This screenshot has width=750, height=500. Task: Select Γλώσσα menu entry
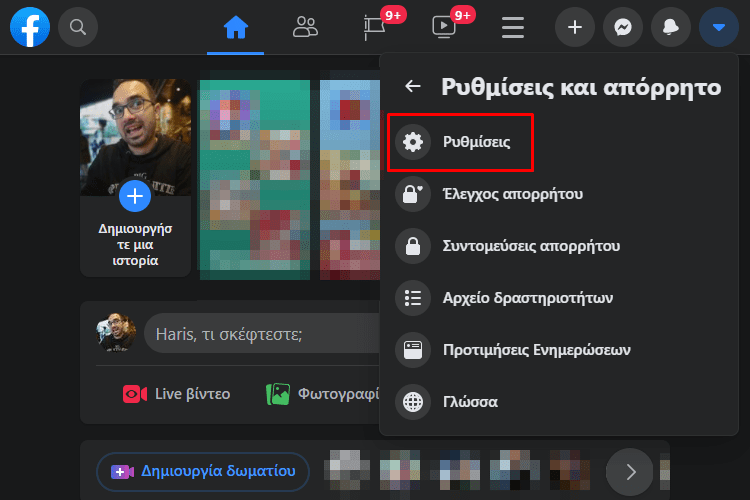558,402
